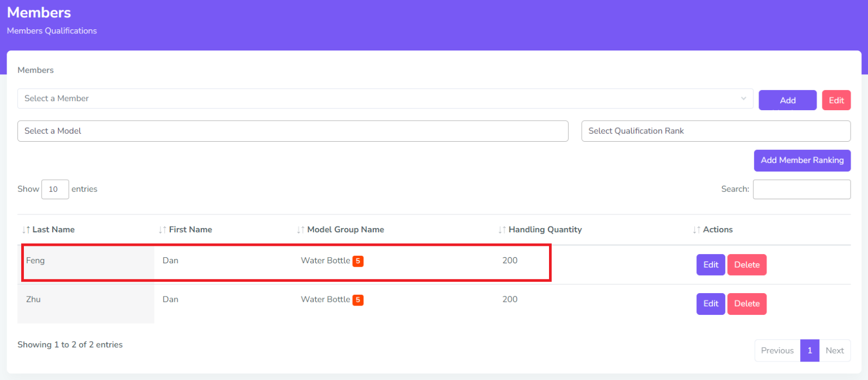The width and height of the screenshot is (868, 380).
Task: Edit the Zhu Dan row
Action: point(711,304)
